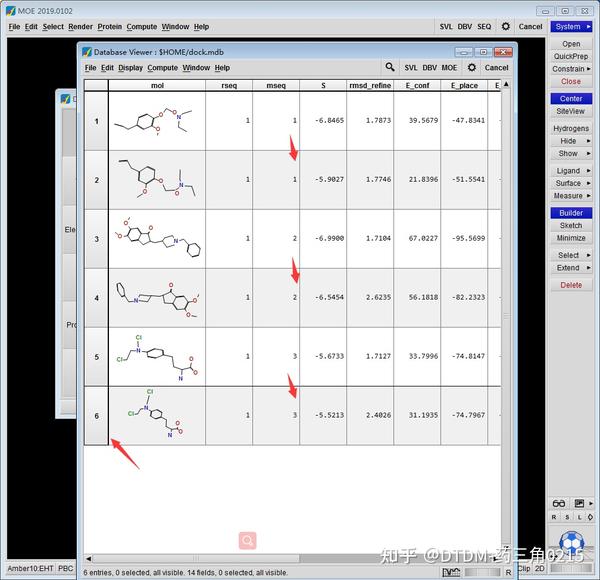
Task: Expand the Ligand menu arrow
Action: 589,171
